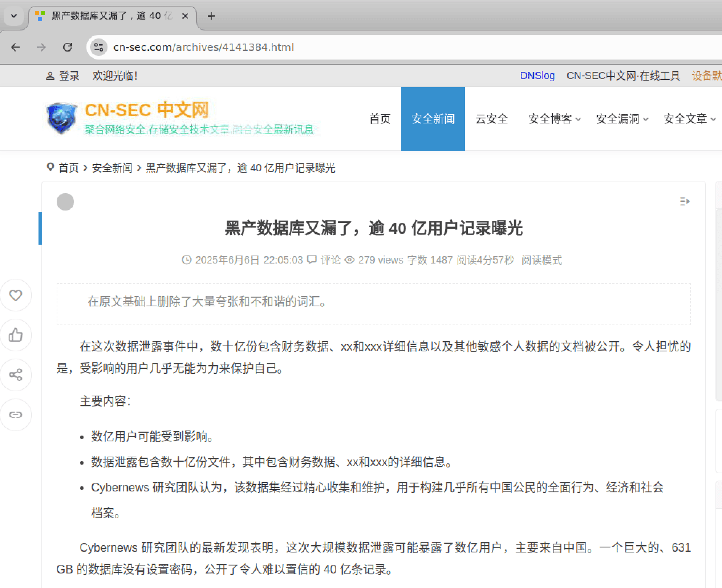Switch on 阅读模式 reading mode

541,260
